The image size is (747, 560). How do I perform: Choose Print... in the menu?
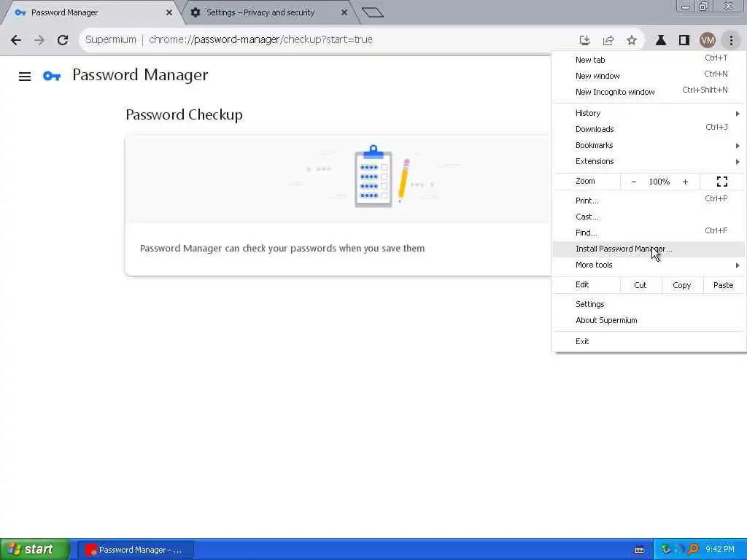click(x=649, y=201)
